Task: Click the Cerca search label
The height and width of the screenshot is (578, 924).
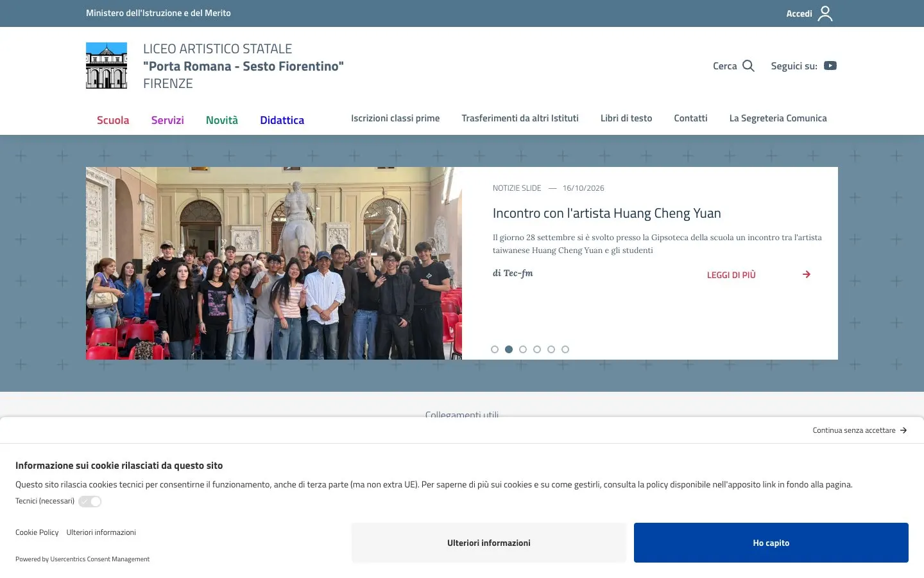Action: click(x=725, y=66)
